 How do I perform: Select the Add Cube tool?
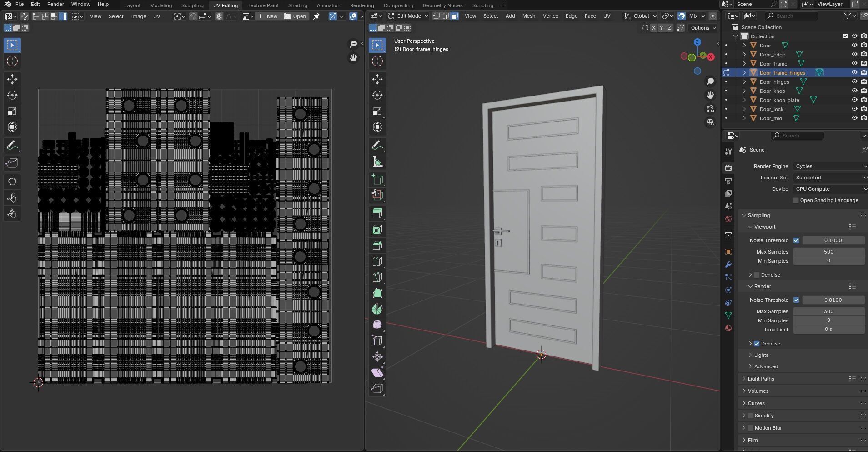coord(377,180)
